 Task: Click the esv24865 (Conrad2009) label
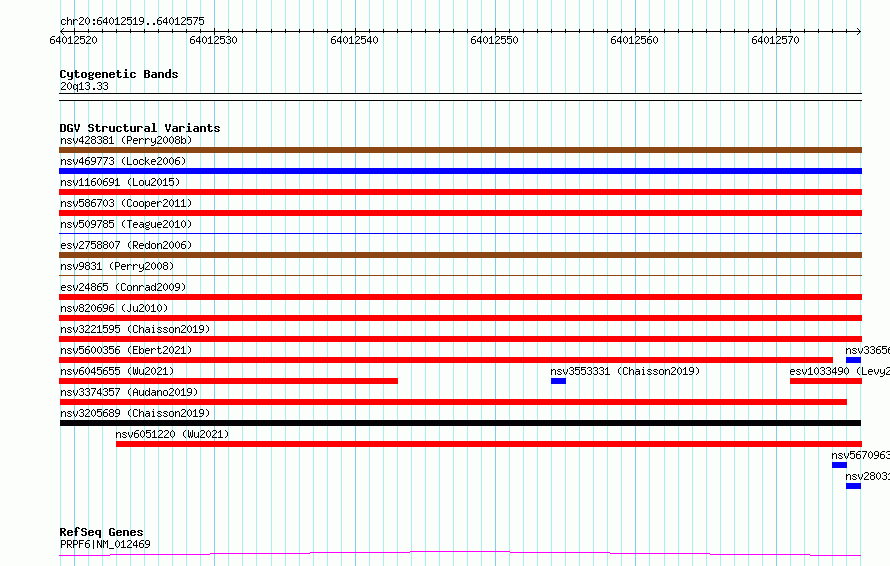(123, 287)
